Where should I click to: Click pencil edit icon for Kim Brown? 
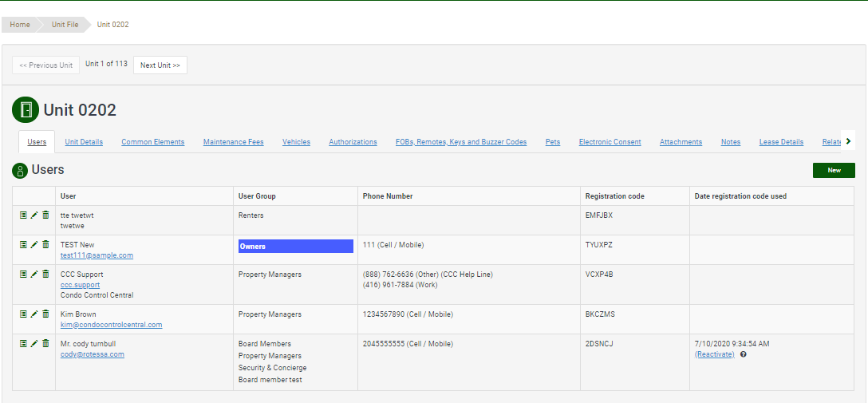pos(34,314)
